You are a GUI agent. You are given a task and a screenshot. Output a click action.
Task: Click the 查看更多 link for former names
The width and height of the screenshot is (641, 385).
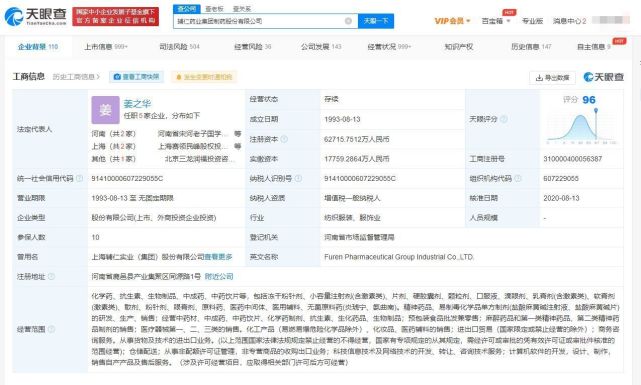(x=218, y=257)
